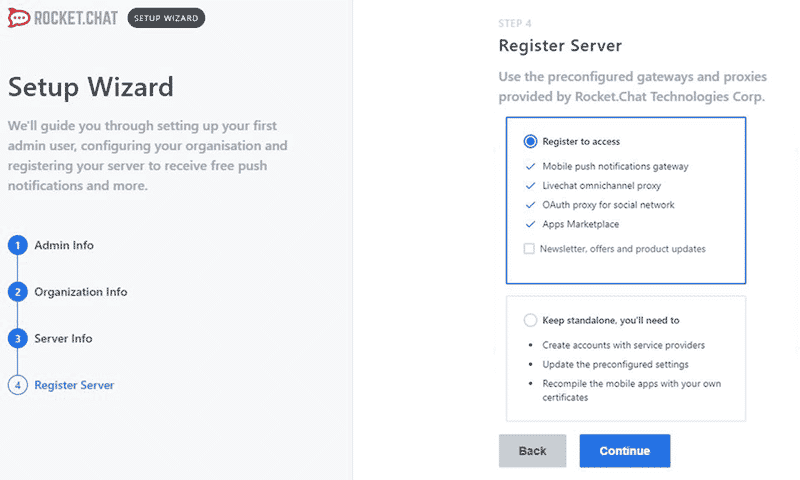Click the checkmark beside Mobile push notifications gateway
The height and width of the screenshot is (480, 800).
pyautogui.click(x=530, y=166)
